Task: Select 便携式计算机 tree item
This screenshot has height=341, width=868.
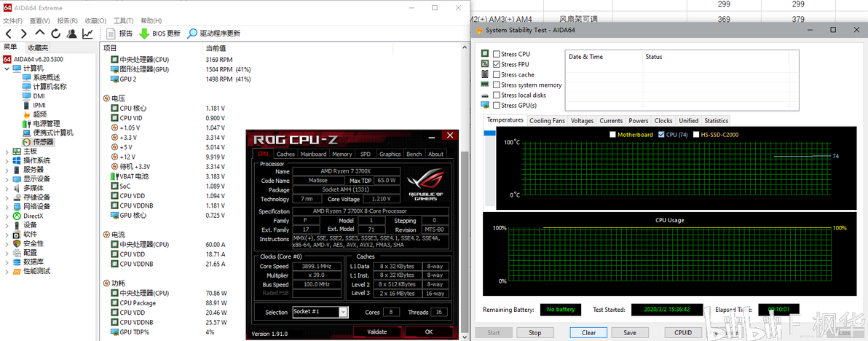Action: 53,133
